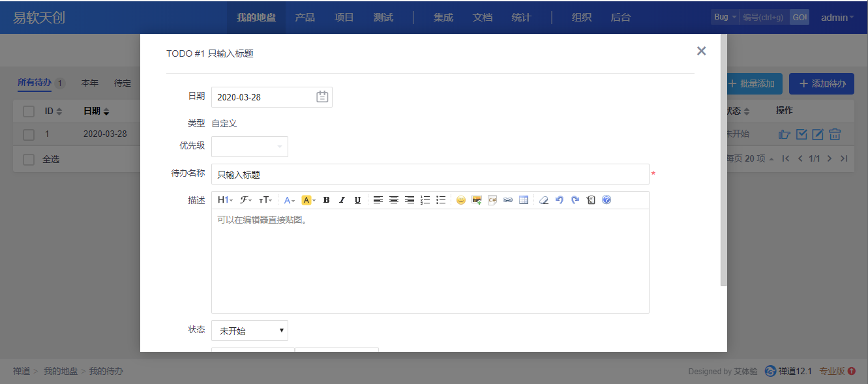
Task: Click 易软天创 logo link
Action: coord(39,18)
